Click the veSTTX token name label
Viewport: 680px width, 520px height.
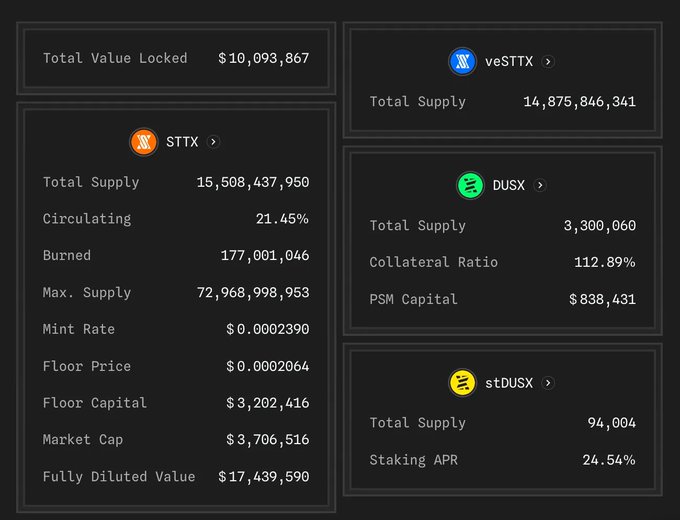tap(509, 61)
